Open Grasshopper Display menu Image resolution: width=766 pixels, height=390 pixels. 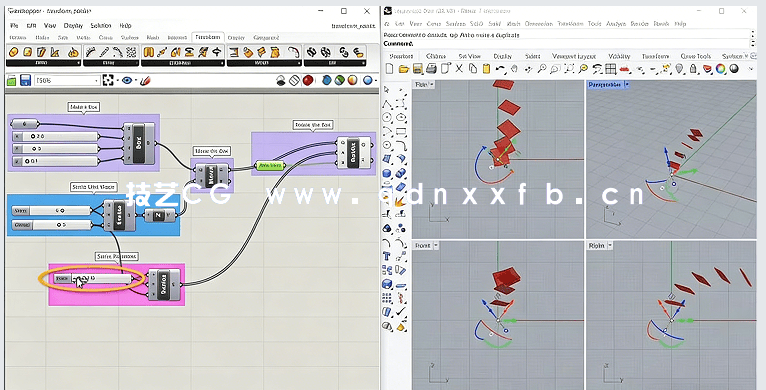tap(73, 25)
